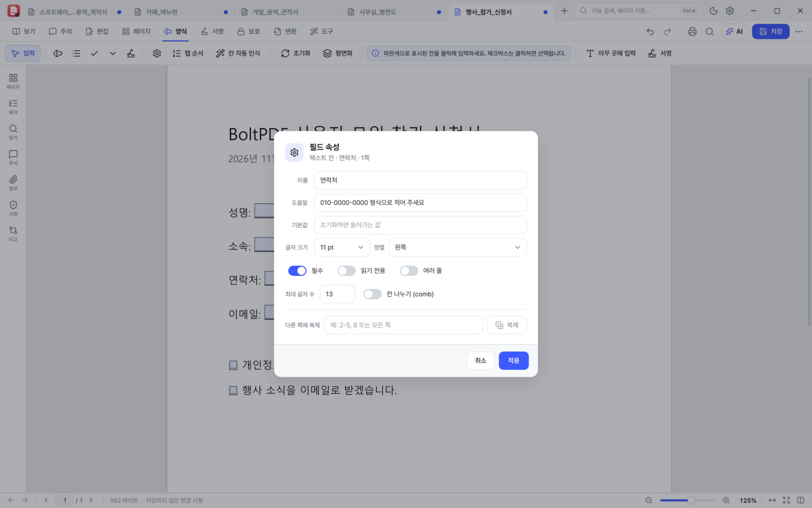Open the 정렬 왼쪽 alignment dropdown
This screenshot has height=508, width=812.
[458, 247]
